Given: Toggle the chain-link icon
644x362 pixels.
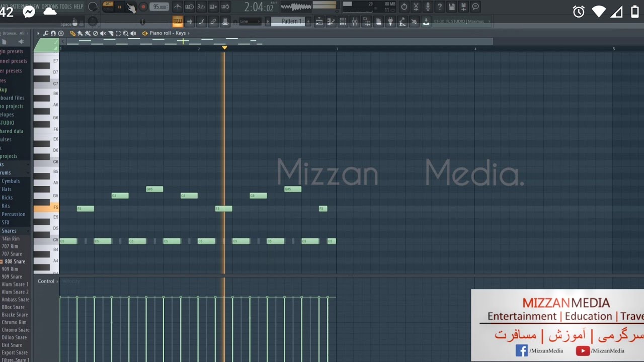Looking at the screenshot, I should coord(213,21).
